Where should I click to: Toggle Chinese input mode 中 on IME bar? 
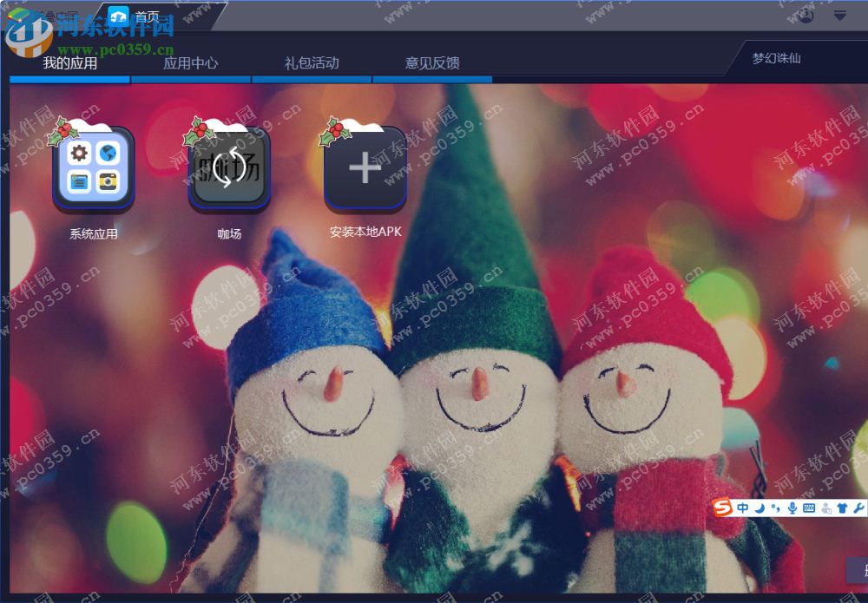click(743, 508)
